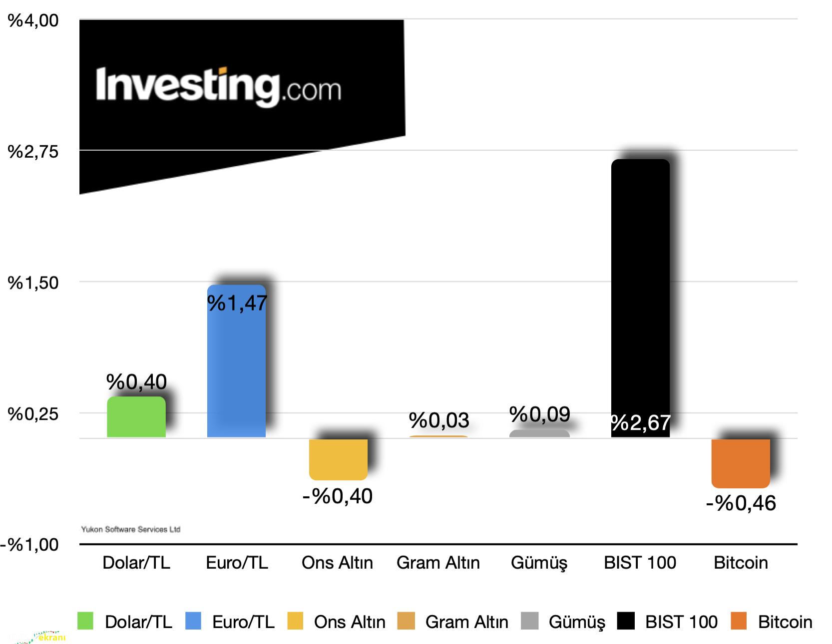
Task: Click the %4,00 axis label
Action: [x=33, y=20]
